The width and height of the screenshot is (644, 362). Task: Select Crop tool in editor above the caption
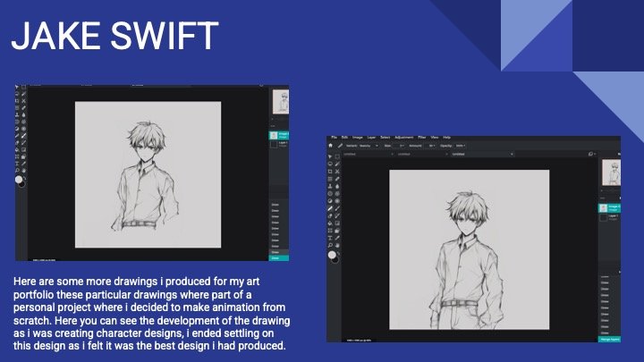pyautogui.click(x=17, y=101)
